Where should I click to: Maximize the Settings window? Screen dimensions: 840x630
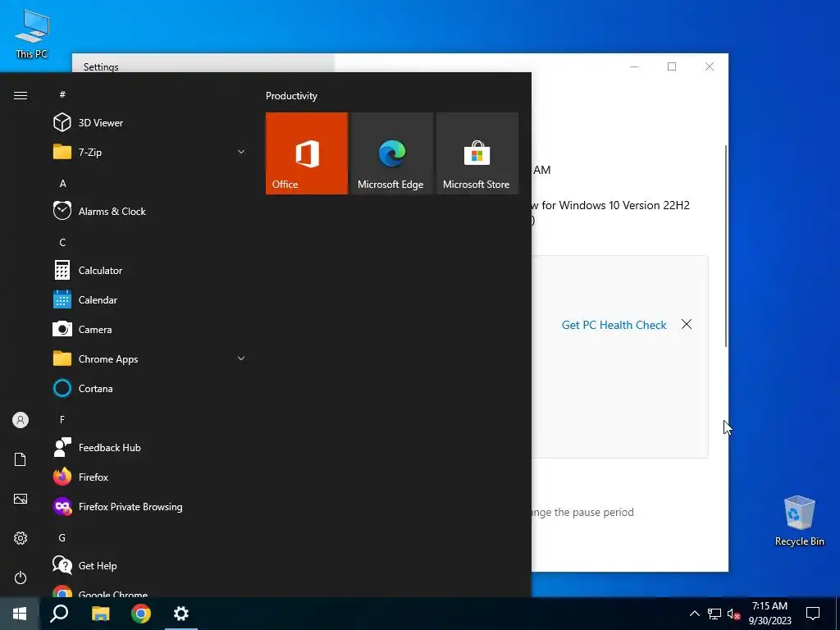pos(672,66)
